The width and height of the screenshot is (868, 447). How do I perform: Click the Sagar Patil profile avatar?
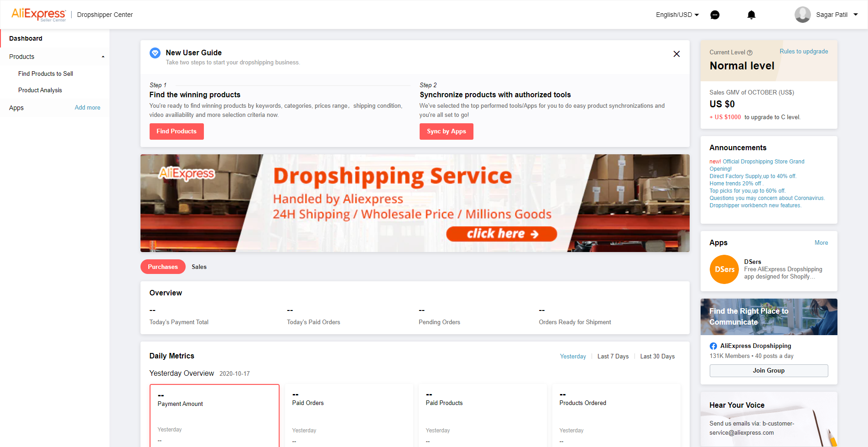[x=802, y=15]
